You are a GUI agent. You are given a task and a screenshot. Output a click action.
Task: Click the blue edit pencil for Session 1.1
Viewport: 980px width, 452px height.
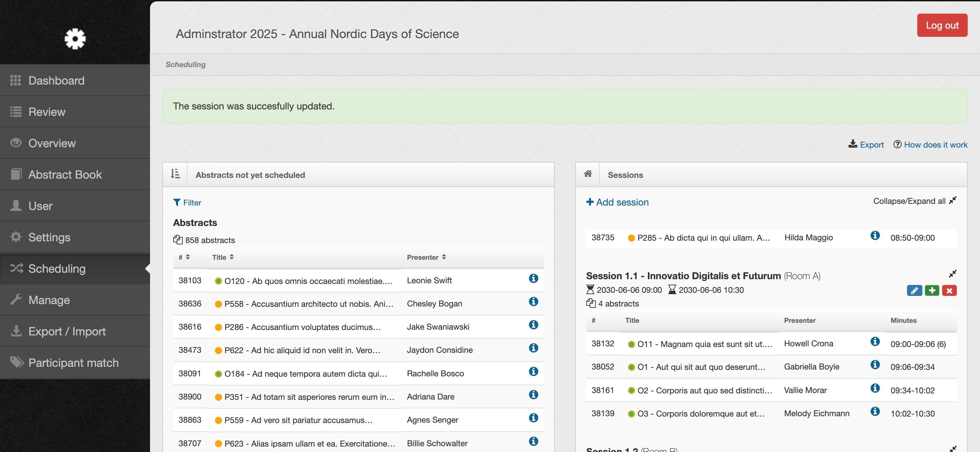914,291
